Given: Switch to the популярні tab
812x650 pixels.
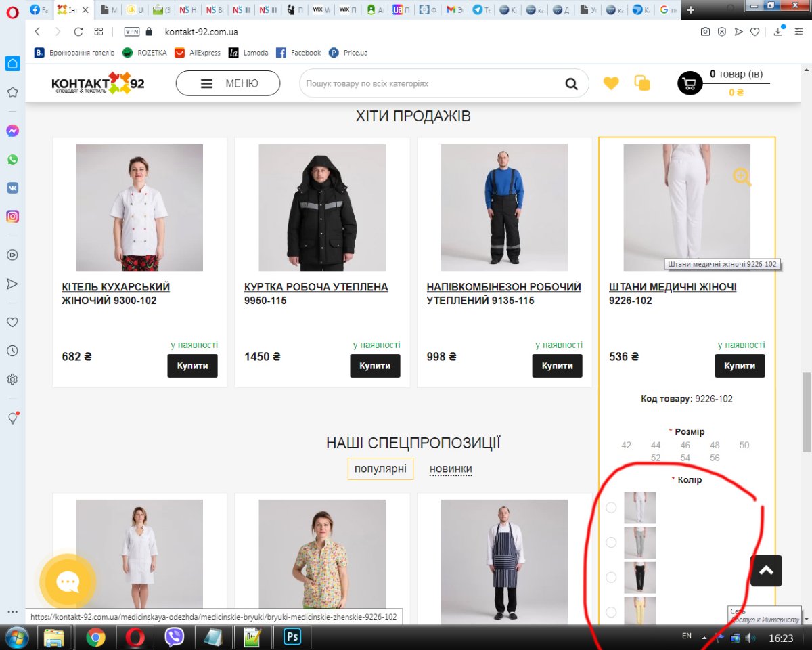Looking at the screenshot, I should [x=380, y=469].
